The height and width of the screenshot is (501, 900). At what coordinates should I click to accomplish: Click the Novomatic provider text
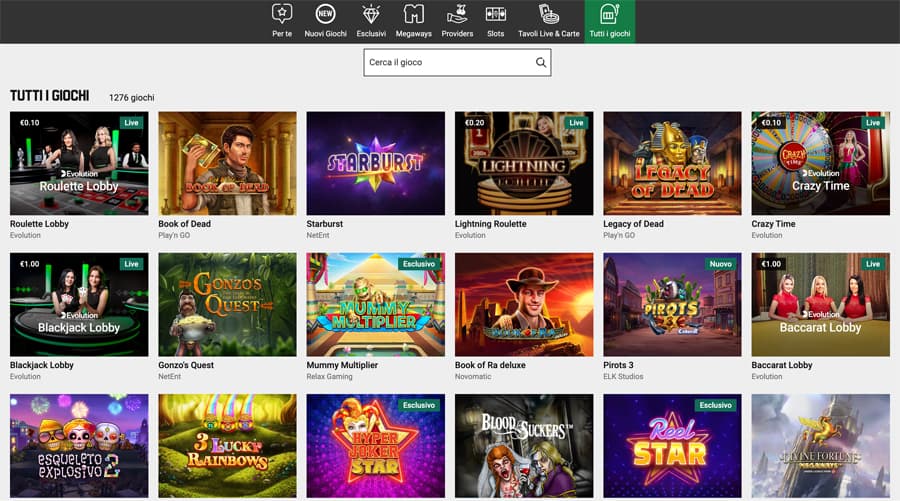(x=473, y=376)
